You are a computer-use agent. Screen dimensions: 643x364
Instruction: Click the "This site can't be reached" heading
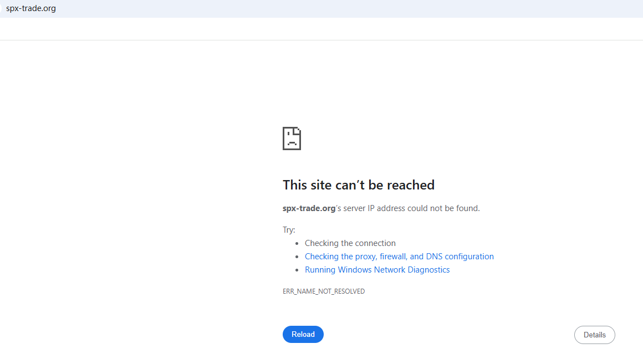(x=358, y=185)
